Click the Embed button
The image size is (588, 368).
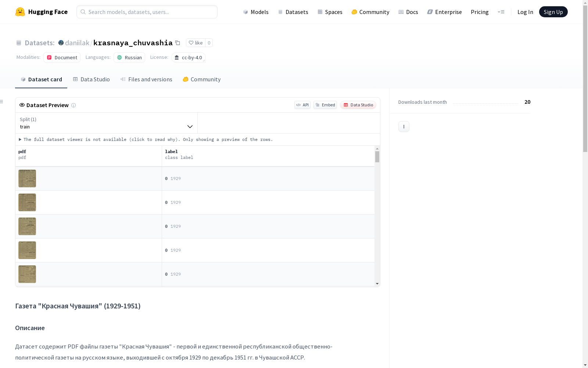point(325,105)
